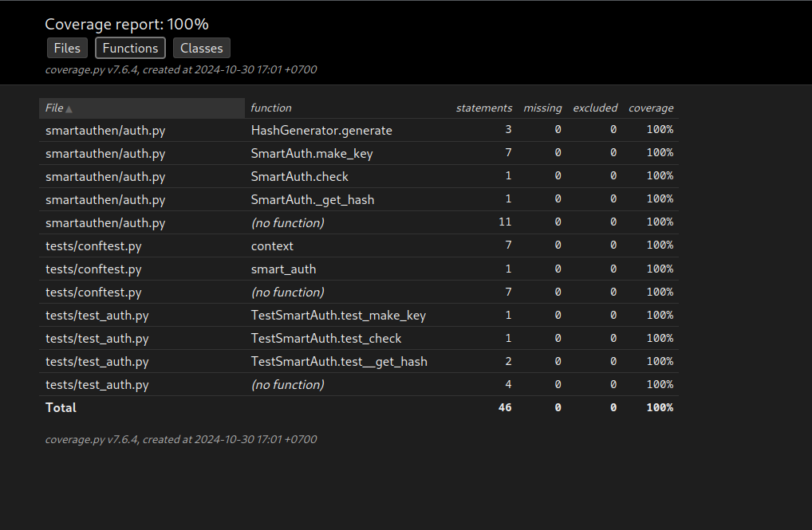Viewport: 812px width, 530px height.
Task: Open tests/conftest.py in the context row
Action: click(93, 246)
